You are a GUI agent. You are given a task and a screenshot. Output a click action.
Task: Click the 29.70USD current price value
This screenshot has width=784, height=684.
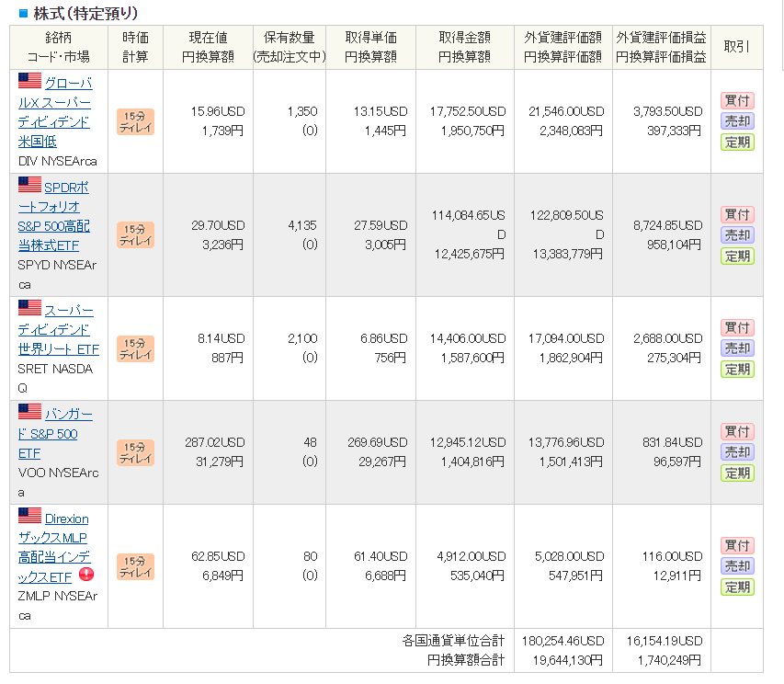coord(218,225)
